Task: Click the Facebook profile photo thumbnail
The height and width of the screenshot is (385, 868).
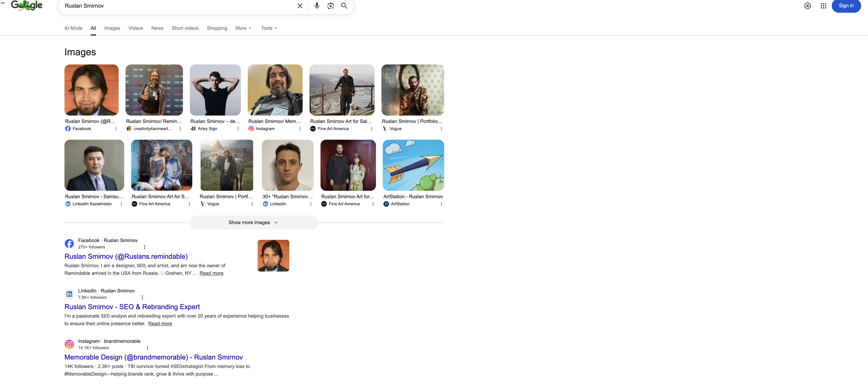Action: (273, 255)
